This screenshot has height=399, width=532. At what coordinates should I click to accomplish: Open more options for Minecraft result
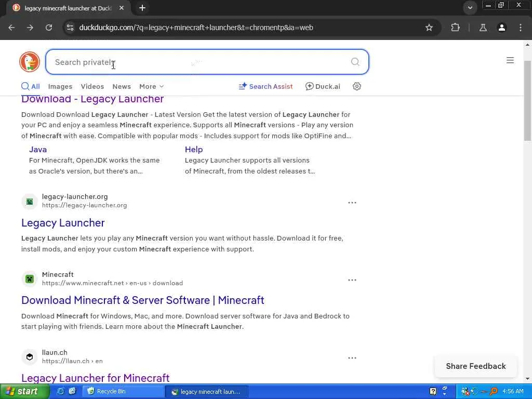point(352,280)
